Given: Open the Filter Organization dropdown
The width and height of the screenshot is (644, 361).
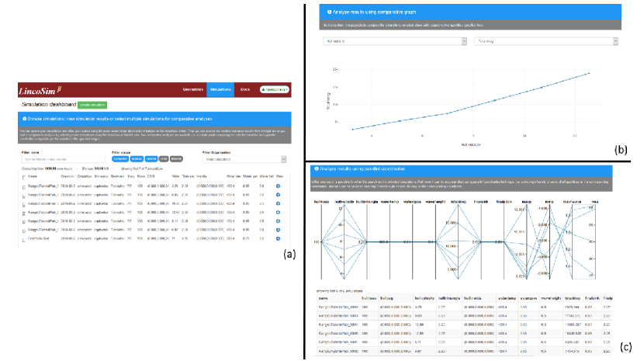Looking at the screenshot, I should 244,159.
